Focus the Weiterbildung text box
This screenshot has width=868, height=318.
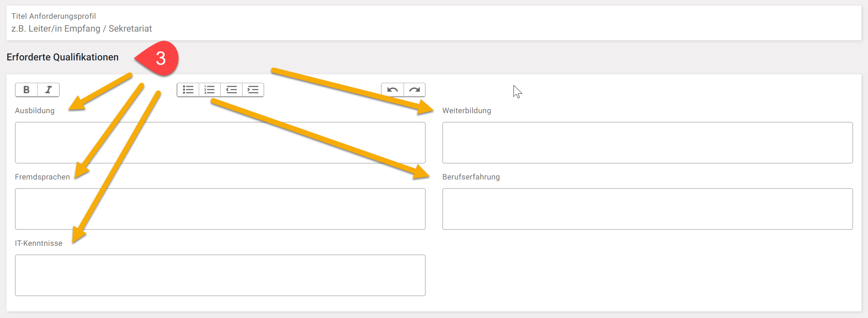coord(647,143)
